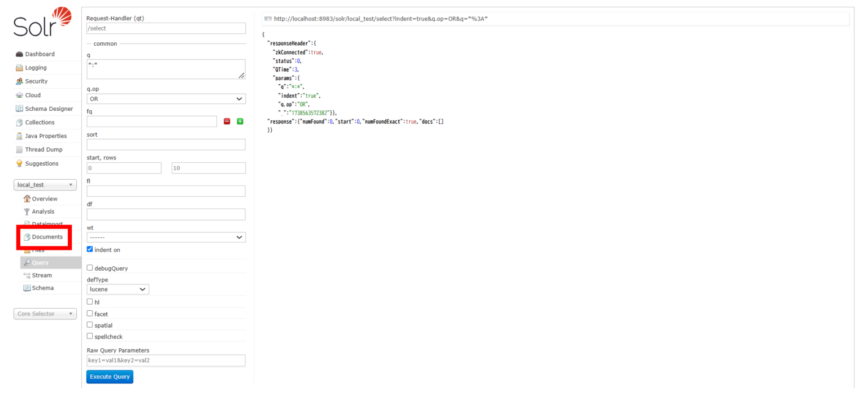The width and height of the screenshot is (868, 394).
Task: Enable the debugQuery checkbox
Action: [x=90, y=268]
